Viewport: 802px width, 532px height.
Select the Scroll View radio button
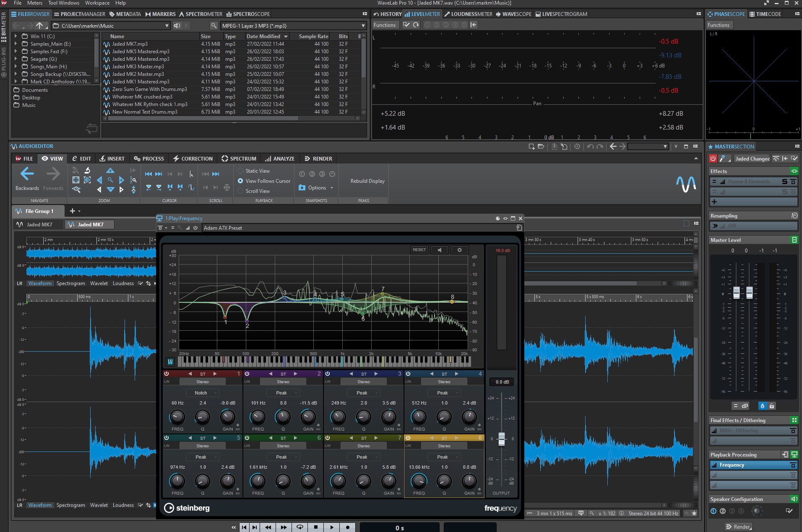point(240,191)
